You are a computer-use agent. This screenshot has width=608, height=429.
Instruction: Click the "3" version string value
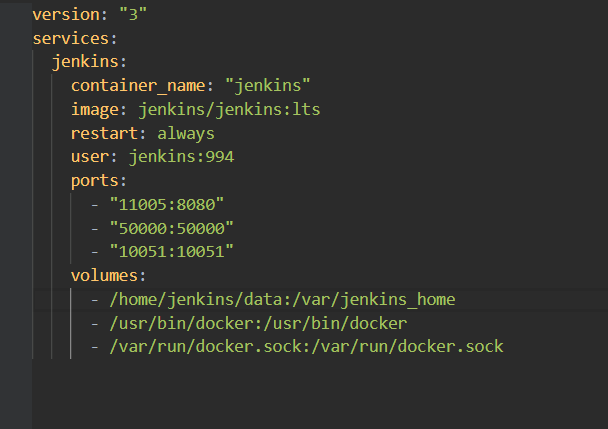134,16
